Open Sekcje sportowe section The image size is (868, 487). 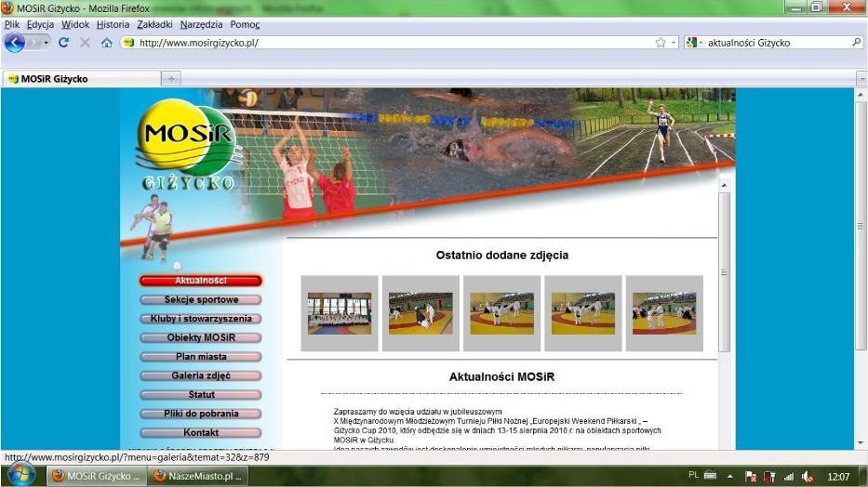201,299
